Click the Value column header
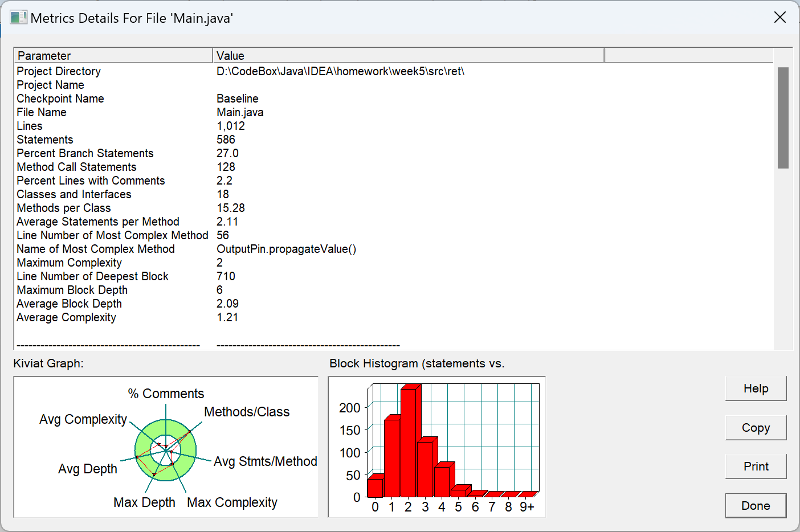 408,55
